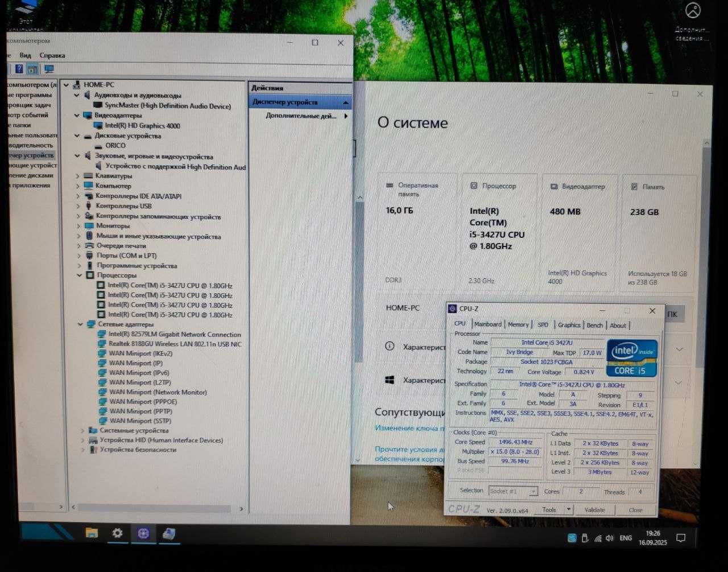Collapse the HOME-PC root node
The image size is (728, 572).
[x=67, y=85]
